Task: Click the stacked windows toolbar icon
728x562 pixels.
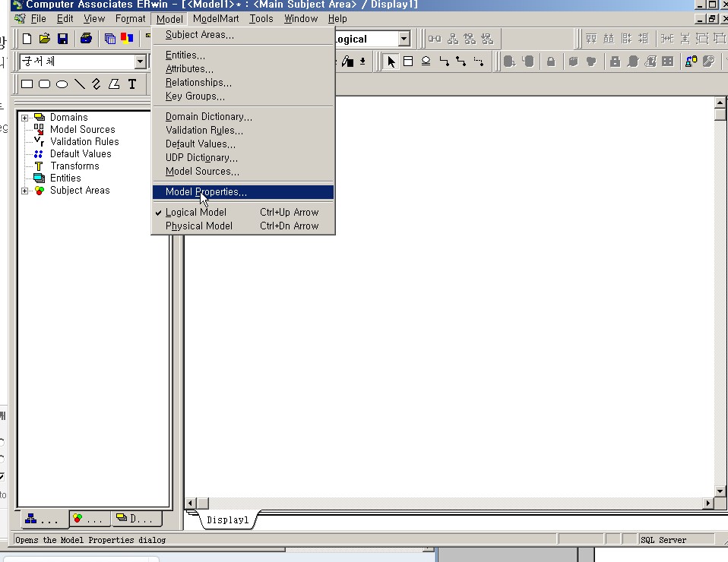Action: (110, 39)
